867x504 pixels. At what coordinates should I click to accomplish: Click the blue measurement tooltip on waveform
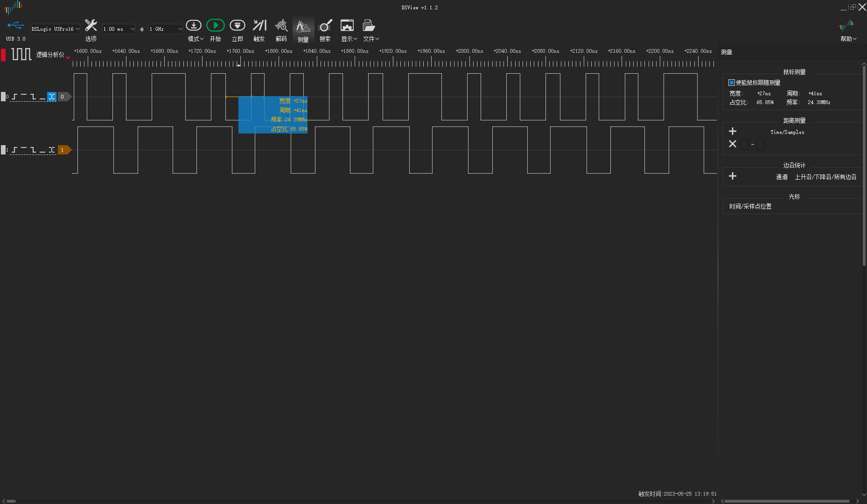coord(273,115)
